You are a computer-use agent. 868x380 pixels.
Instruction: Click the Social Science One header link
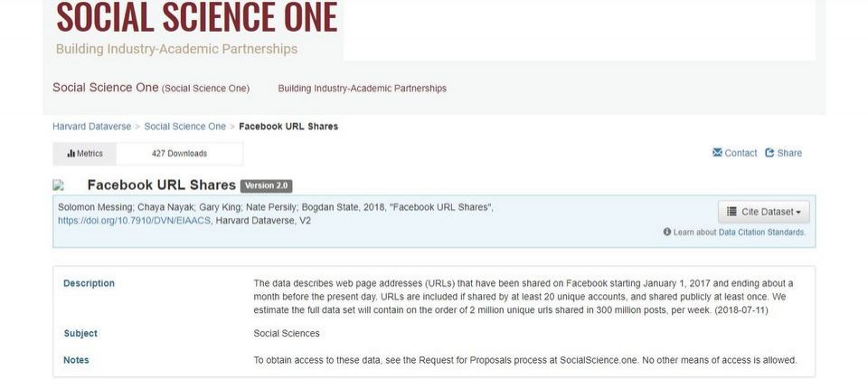click(x=151, y=88)
